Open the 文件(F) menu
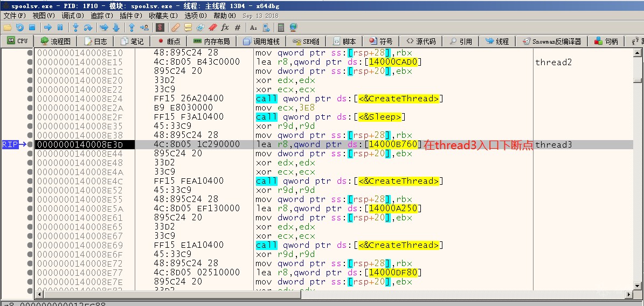Viewport: 644px width, 306px height. tap(15, 16)
